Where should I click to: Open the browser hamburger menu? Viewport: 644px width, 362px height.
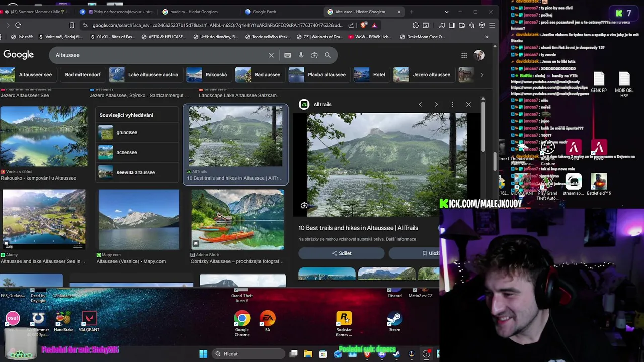pos(492,25)
